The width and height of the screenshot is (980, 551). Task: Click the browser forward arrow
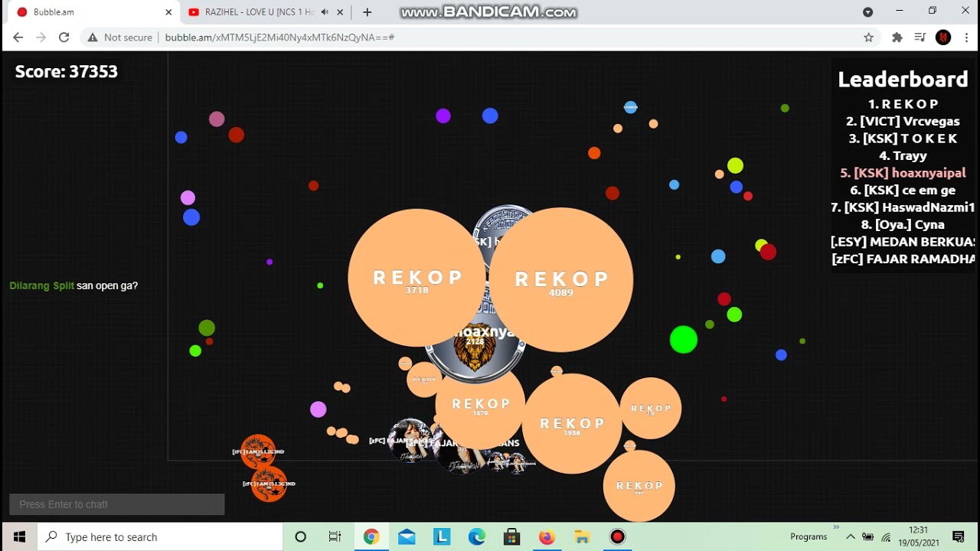pos(41,37)
